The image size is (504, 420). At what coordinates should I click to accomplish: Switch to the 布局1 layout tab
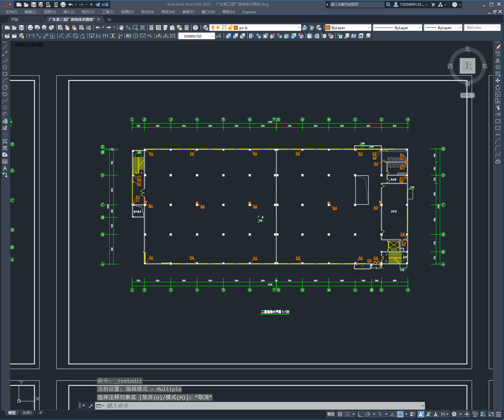coord(27,413)
